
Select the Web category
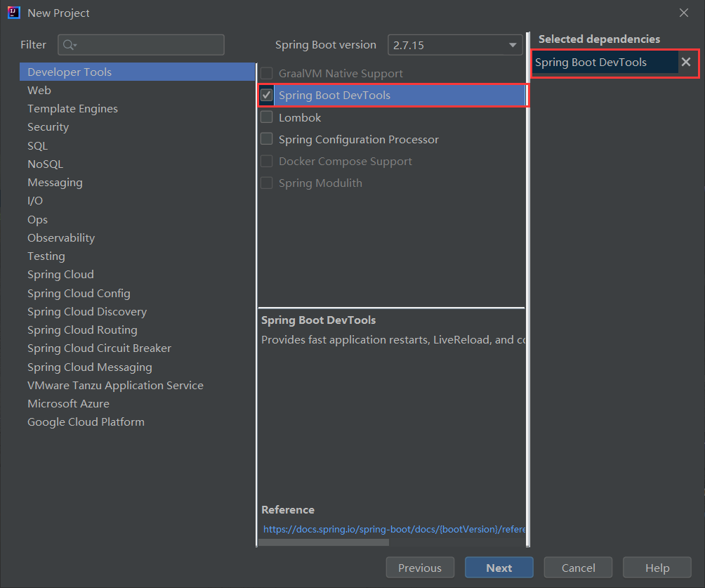click(39, 90)
